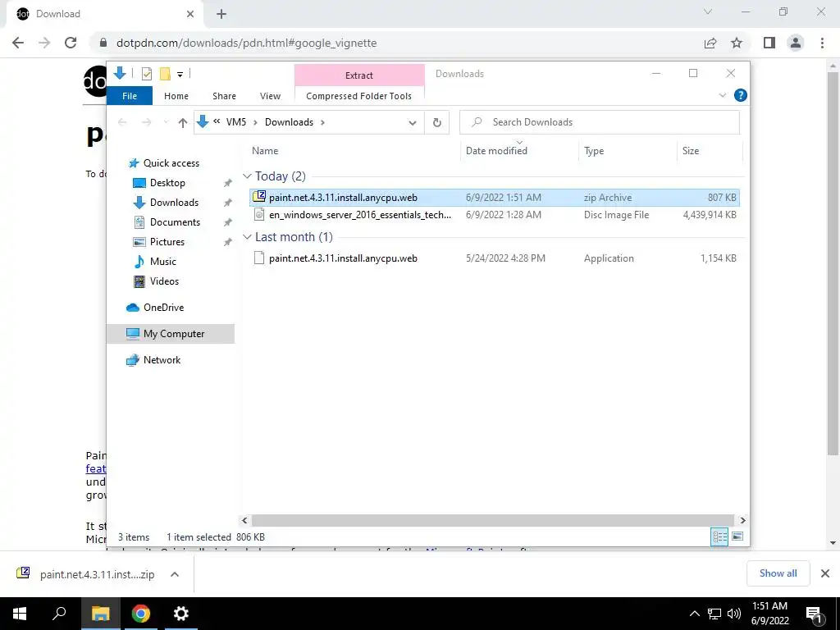Open a new Chrome tab
This screenshot has width=840, height=630.
221,14
